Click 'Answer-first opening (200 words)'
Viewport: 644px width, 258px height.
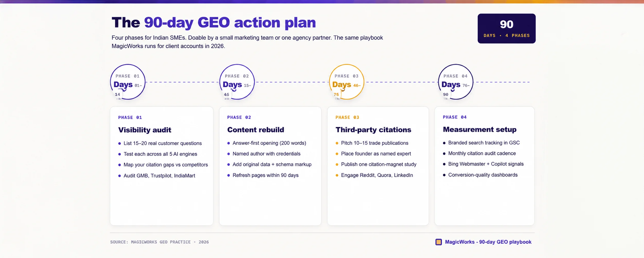tap(269, 143)
